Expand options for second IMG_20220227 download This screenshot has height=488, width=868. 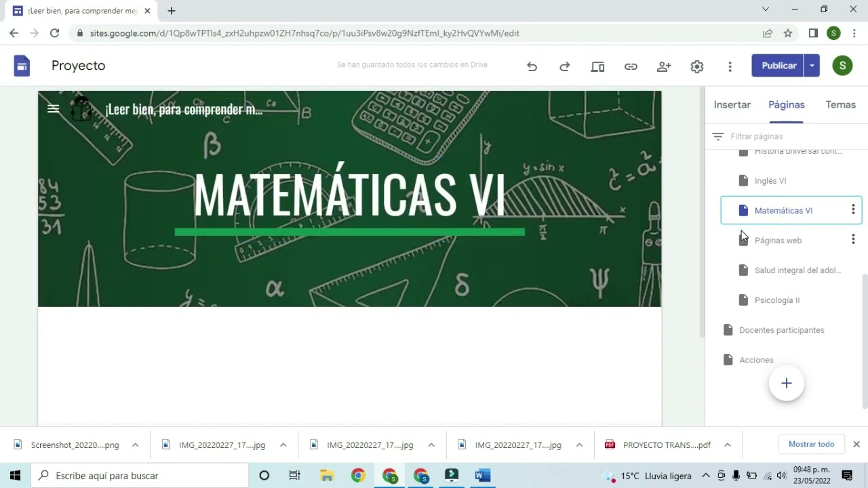(x=431, y=445)
